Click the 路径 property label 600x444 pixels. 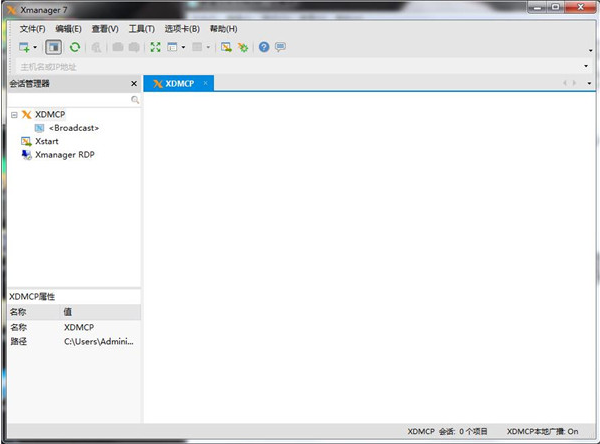(19, 341)
